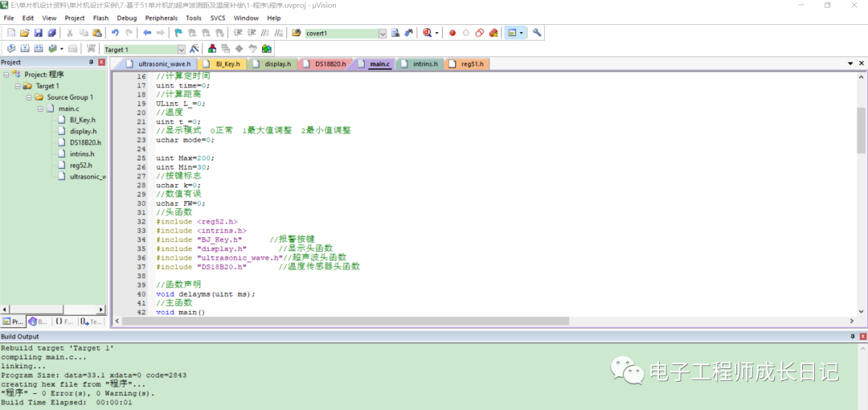Click the Batch Build icon

click(x=52, y=49)
